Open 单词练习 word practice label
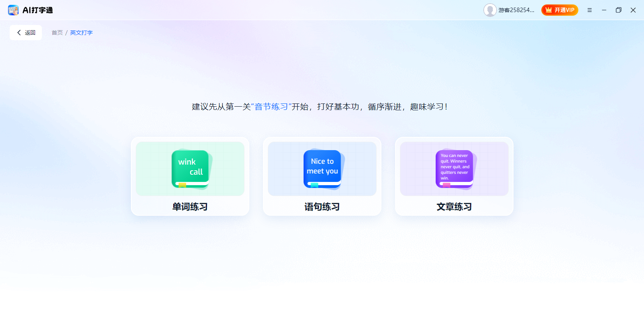644x322 pixels. pyautogui.click(x=190, y=206)
